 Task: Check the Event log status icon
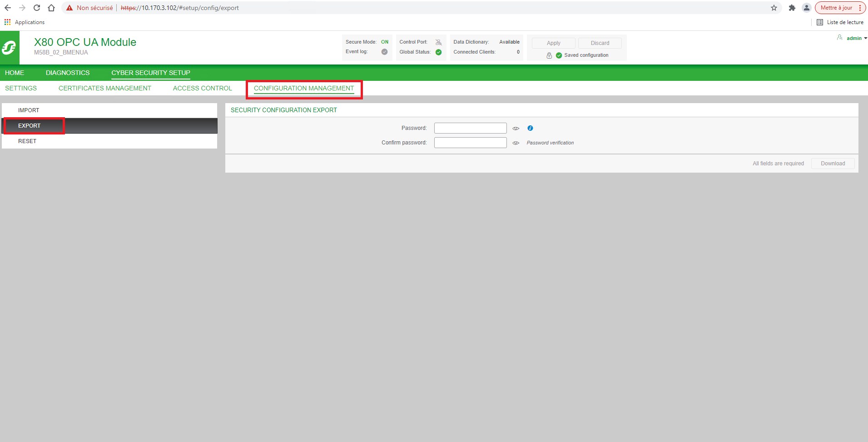(385, 52)
